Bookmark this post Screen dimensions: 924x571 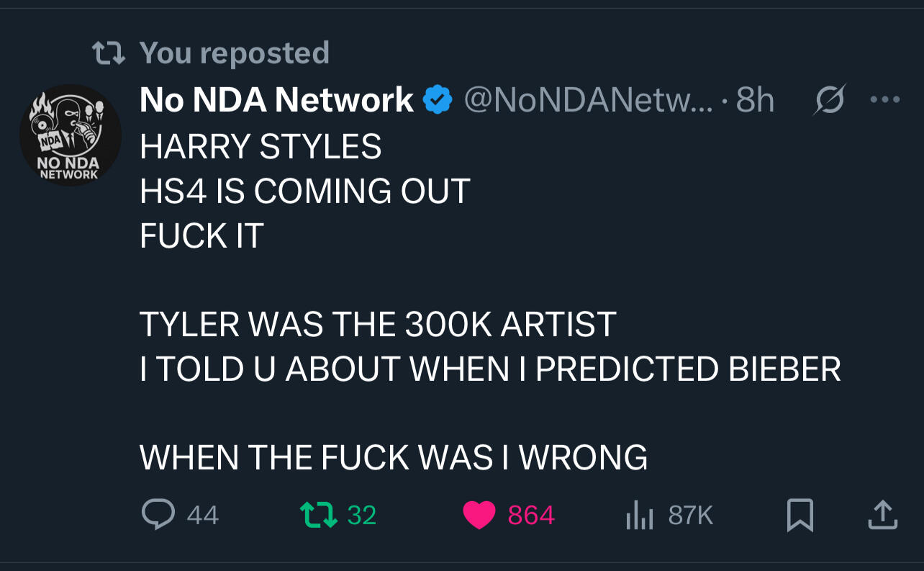[800, 515]
